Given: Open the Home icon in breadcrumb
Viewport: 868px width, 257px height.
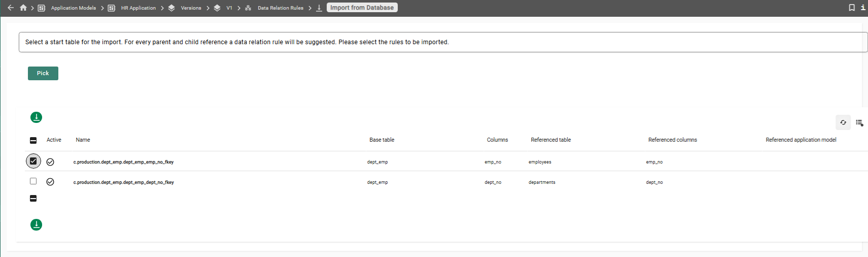Looking at the screenshot, I should 23,8.
